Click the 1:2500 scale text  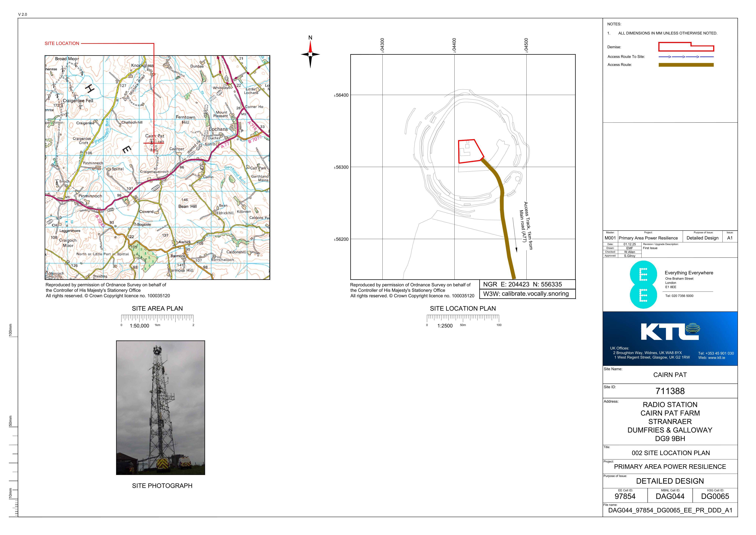pos(445,326)
